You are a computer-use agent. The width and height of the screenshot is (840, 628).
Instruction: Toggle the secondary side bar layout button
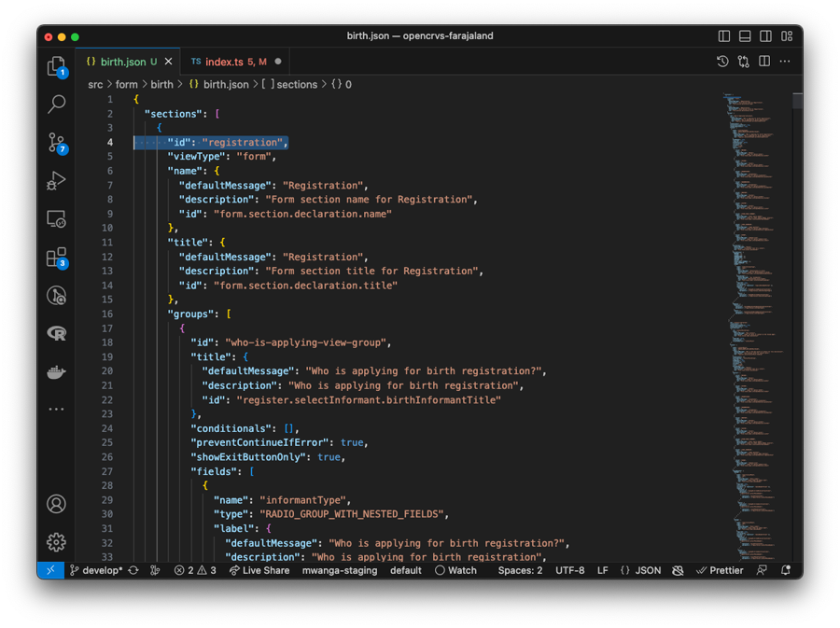[x=765, y=36]
